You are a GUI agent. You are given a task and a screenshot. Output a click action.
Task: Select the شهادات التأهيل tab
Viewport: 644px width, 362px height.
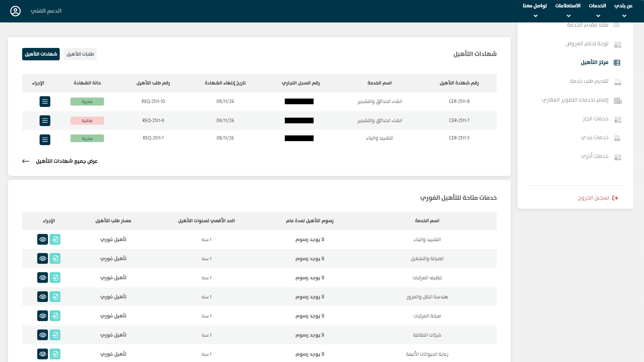pyautogui.click(x=41, y=54)
